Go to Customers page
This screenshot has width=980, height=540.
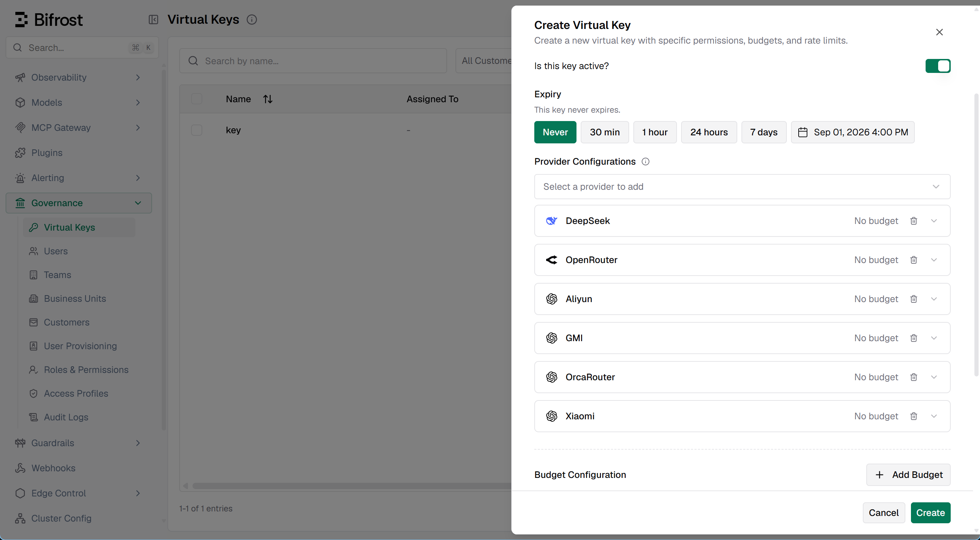[x=79, y=323]
